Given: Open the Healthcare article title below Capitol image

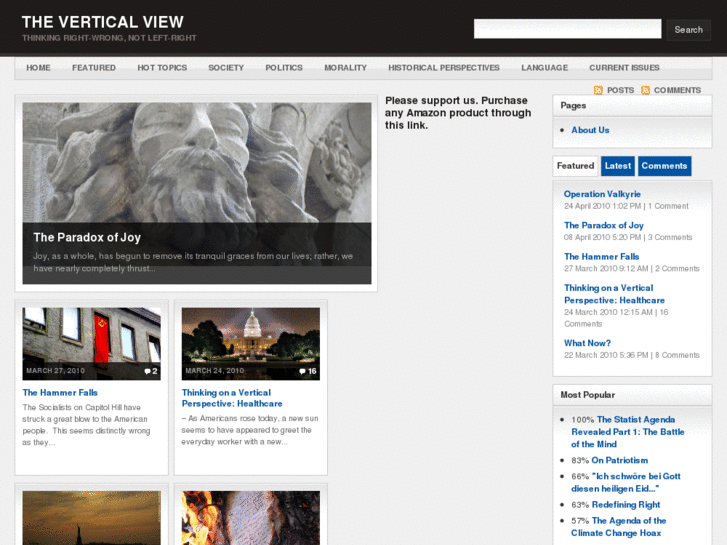Looking at the screenshot, I should click(x=232, y=398).
